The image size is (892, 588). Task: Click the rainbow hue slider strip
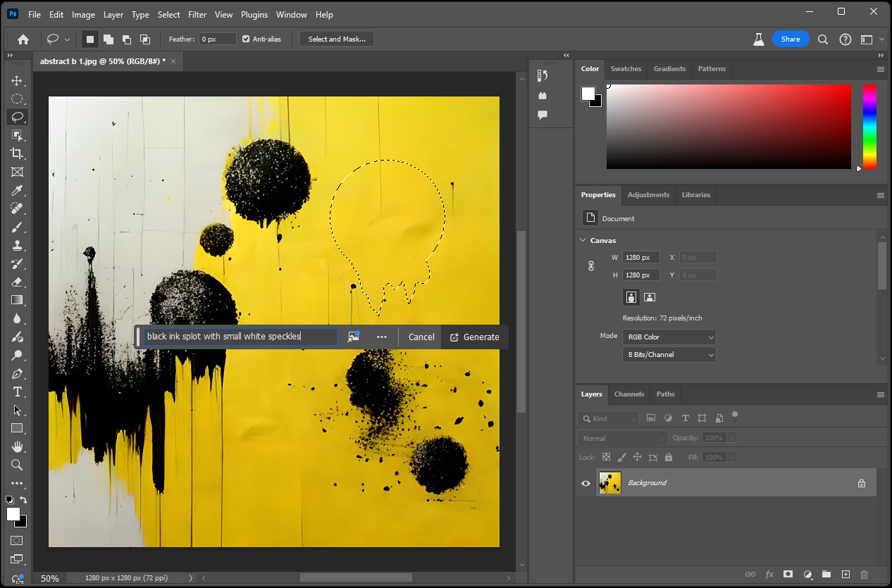869,127
